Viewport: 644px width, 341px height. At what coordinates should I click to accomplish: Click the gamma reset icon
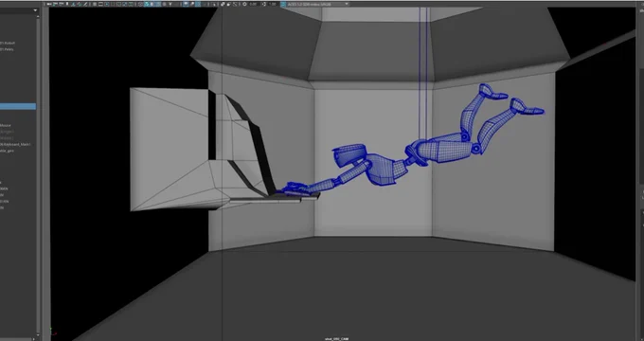264,4
